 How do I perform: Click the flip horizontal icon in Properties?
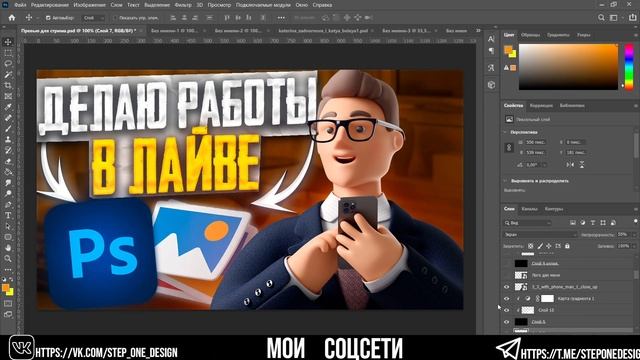pos(570,164)
